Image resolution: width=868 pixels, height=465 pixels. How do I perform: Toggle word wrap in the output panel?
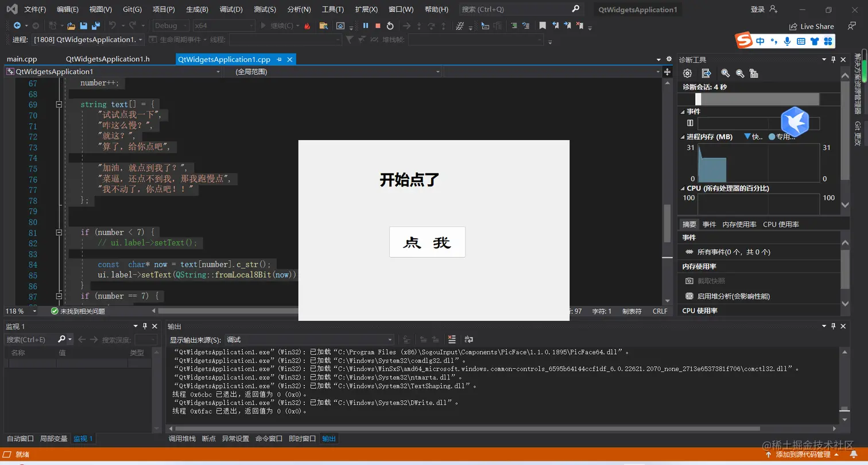468,339
